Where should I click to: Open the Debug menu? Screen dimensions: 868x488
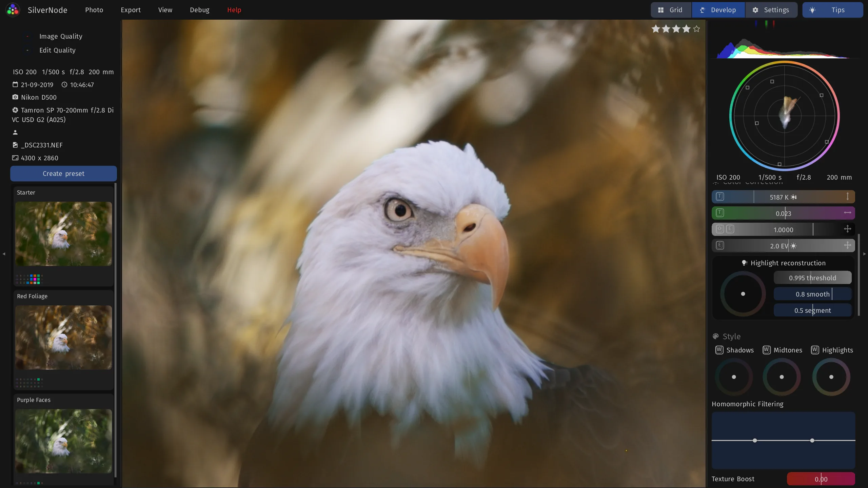point(199,10)
